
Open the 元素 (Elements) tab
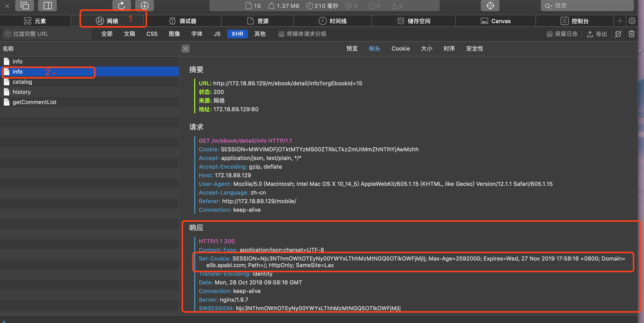point(35,21)
